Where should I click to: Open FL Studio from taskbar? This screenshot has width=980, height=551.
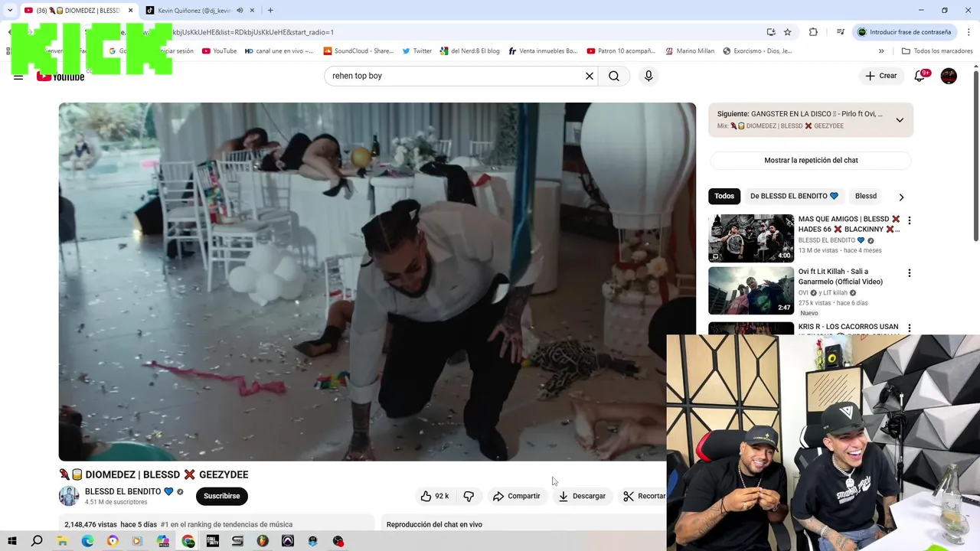point(263,541)
